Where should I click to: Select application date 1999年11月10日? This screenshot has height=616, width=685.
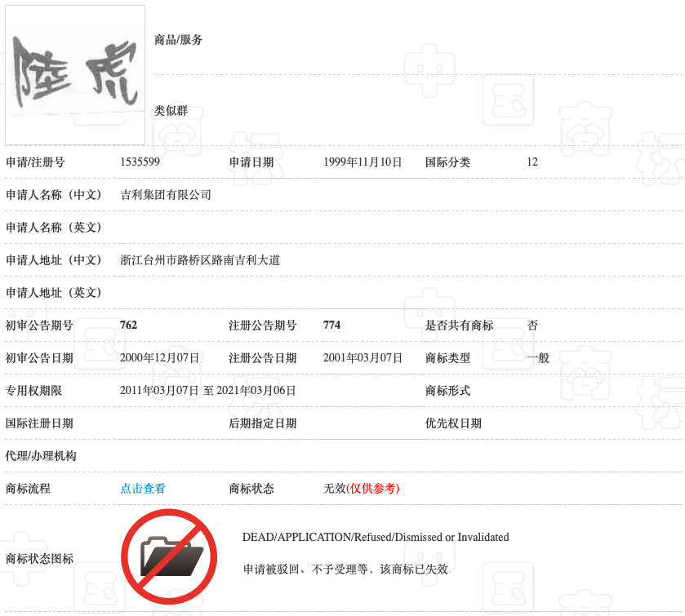363,162
